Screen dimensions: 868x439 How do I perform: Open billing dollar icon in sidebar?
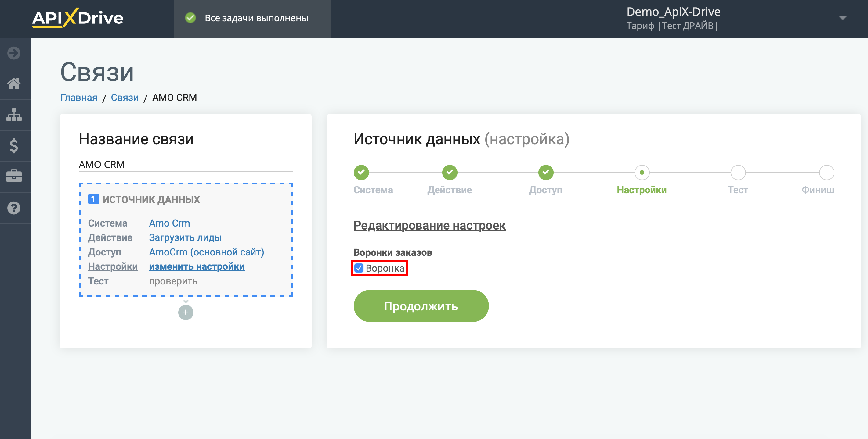(x=14, y=146)
